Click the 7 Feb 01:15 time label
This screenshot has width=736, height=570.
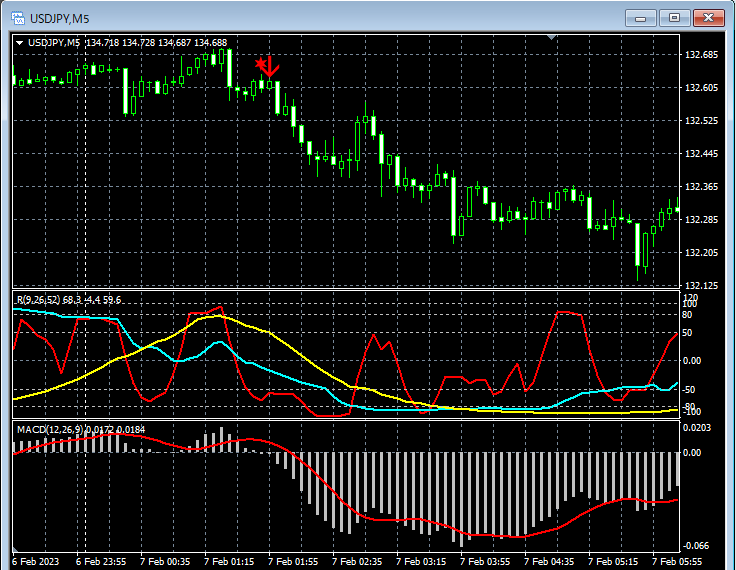(x=229, y=562)
